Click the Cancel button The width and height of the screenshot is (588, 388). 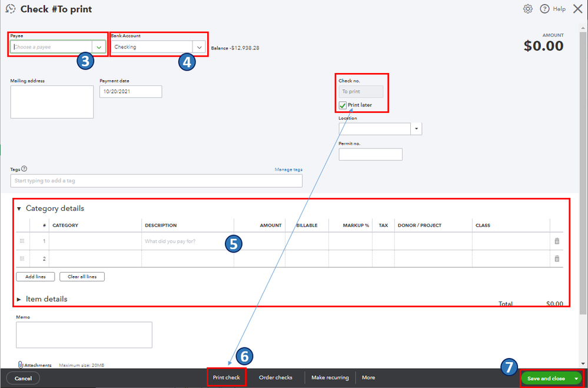pyautogui.click(x=24, y=378)
